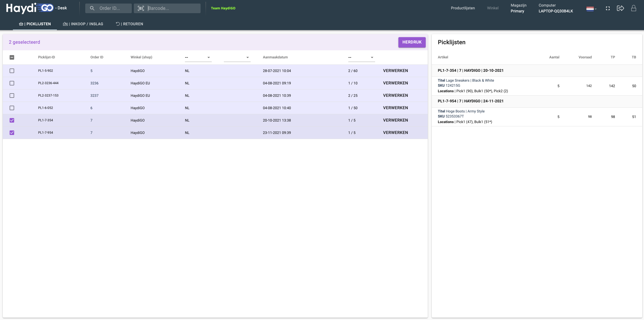The height and width of the screenshot is (320, 644).
Task: Click the Picklijst-ID column header
Action: [x=47, y=57]
